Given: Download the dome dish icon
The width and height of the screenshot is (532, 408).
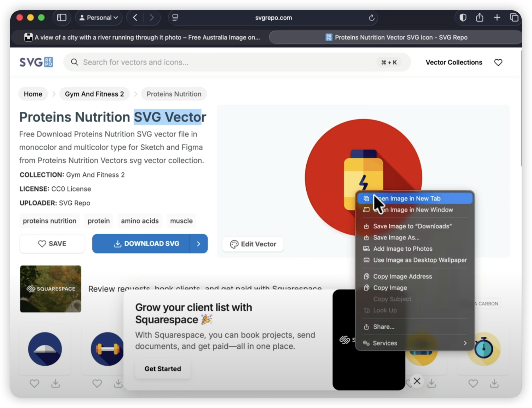Looking at the screenshot, I should (55, 384).
